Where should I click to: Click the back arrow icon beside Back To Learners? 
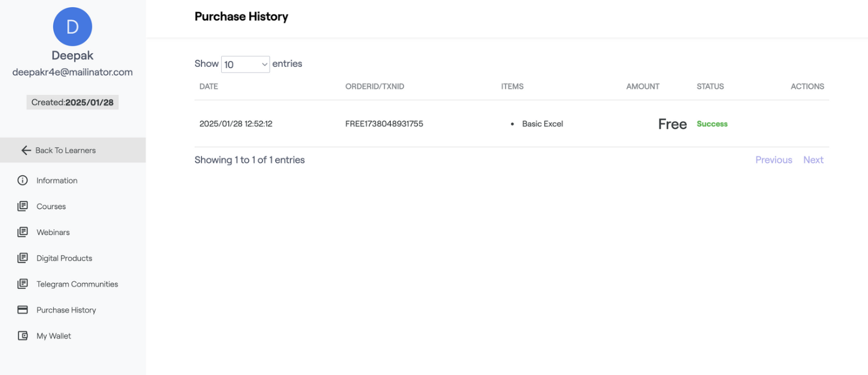click(x=26, y=150)
